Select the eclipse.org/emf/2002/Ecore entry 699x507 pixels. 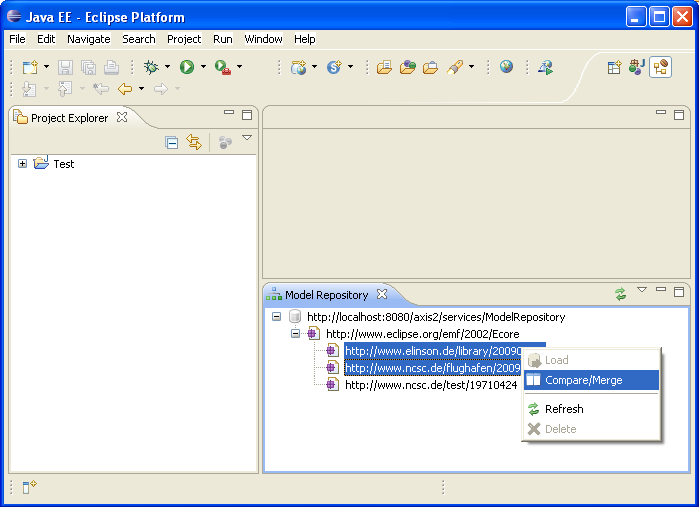tap(423, 334)
